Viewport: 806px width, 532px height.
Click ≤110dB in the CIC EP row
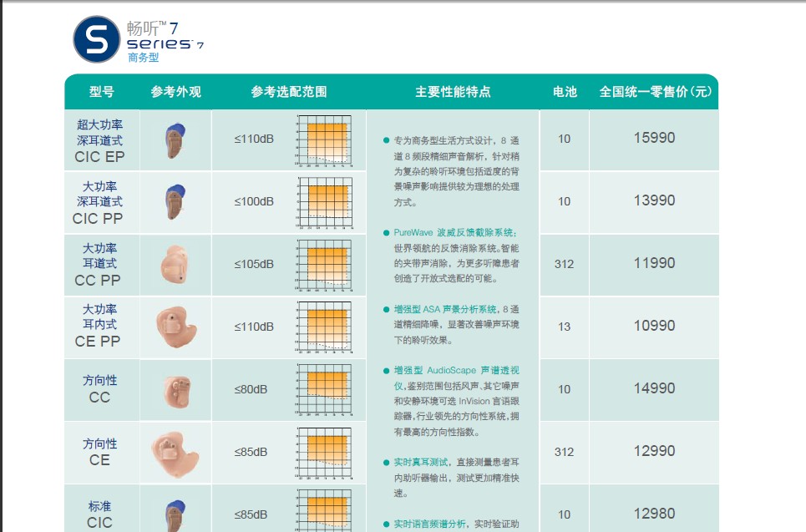coord(254,139)
